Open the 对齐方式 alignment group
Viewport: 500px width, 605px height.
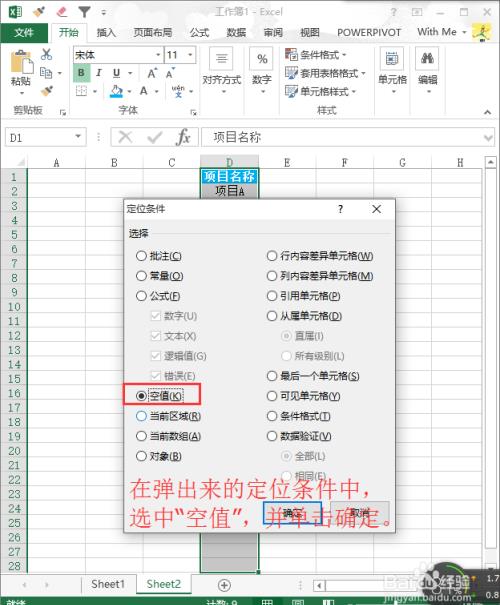221,71
